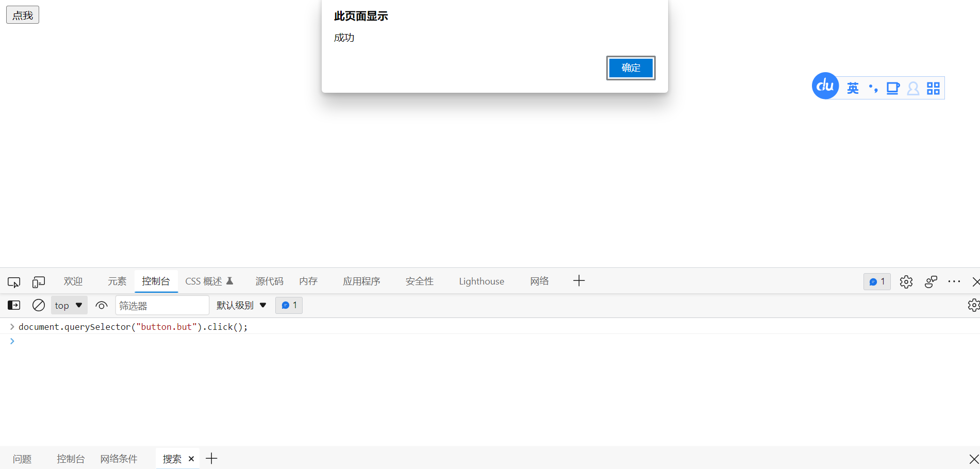The image size is (980, 469).
Task: Confirm the alert with 确定 button
Action: [x=630, y=68]
